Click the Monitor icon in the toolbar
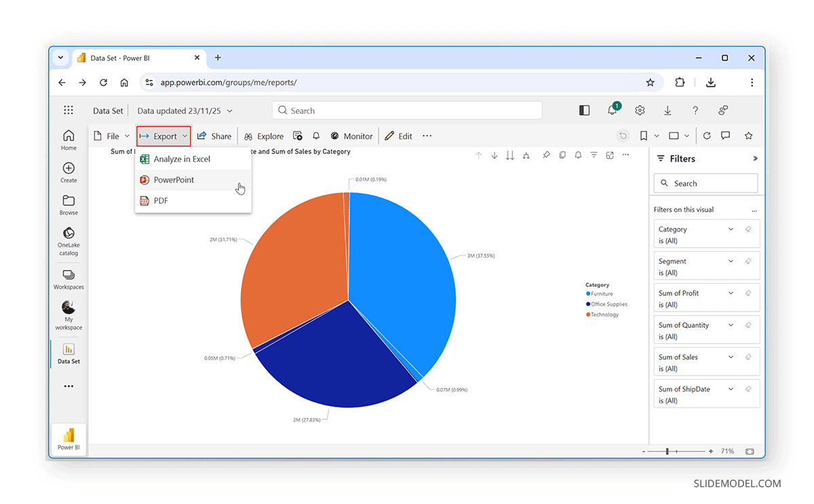The width and height of the screenshot is (814, 504). (351, 136)
